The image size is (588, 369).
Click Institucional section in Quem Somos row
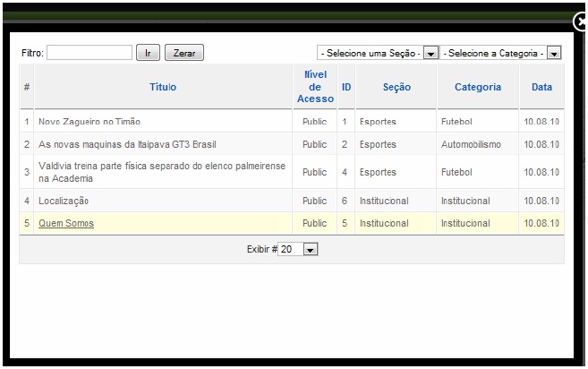pyautogui.click(x=384, y=223)
